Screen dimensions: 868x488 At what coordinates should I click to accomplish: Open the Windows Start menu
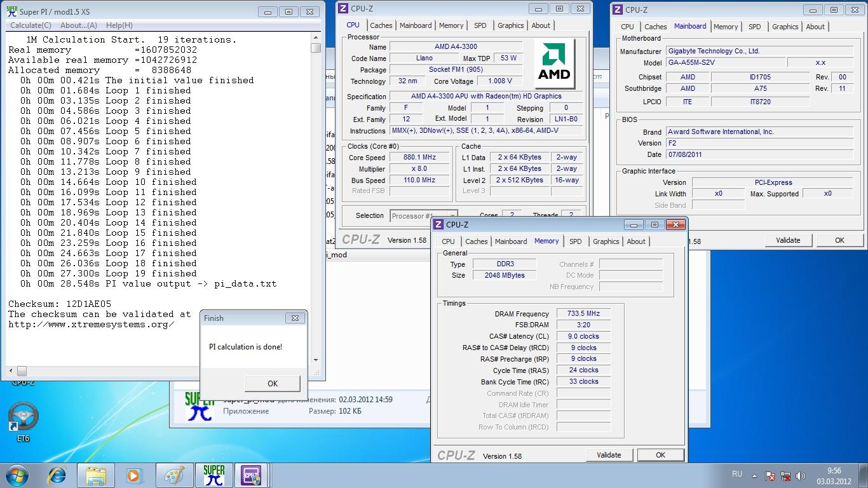click(x=16, y=475)
